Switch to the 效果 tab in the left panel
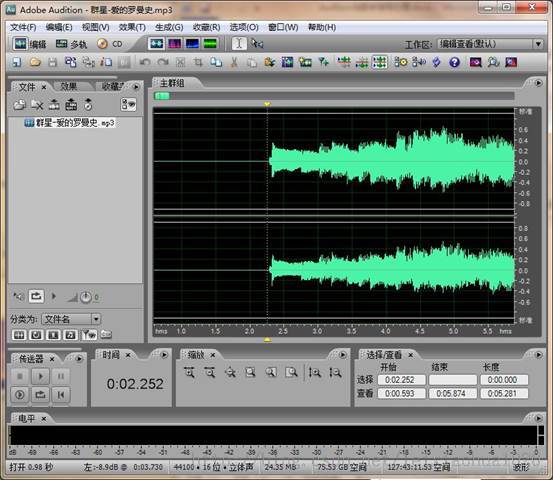Image resolution: width=553 pixels, height=480 pixels. point(69,86)
